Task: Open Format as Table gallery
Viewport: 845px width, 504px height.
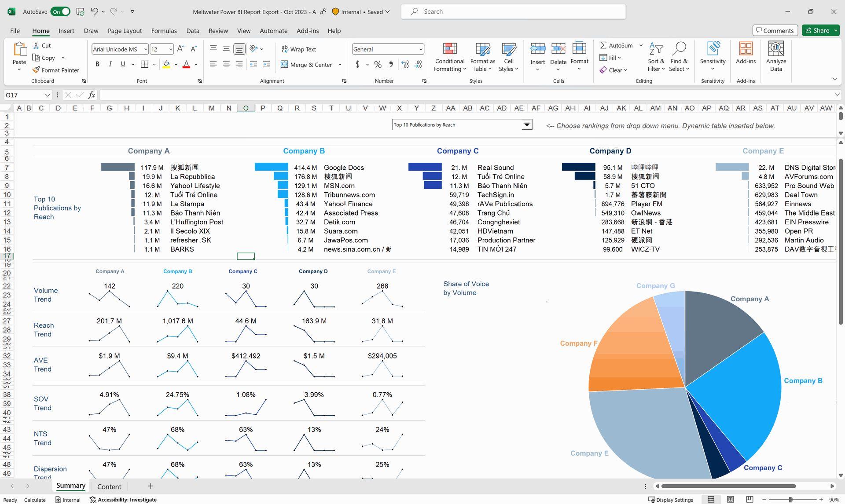Action: click(x=482, y=57)
